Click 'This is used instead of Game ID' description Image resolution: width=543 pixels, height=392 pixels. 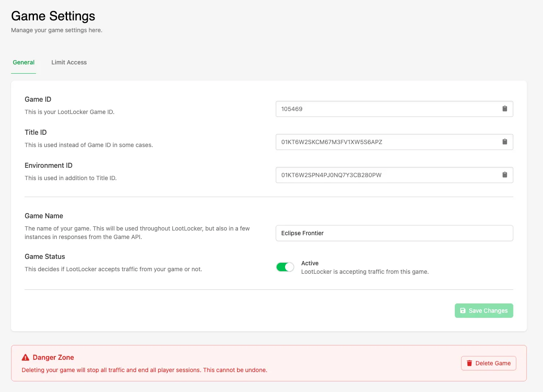pos(89,145)
